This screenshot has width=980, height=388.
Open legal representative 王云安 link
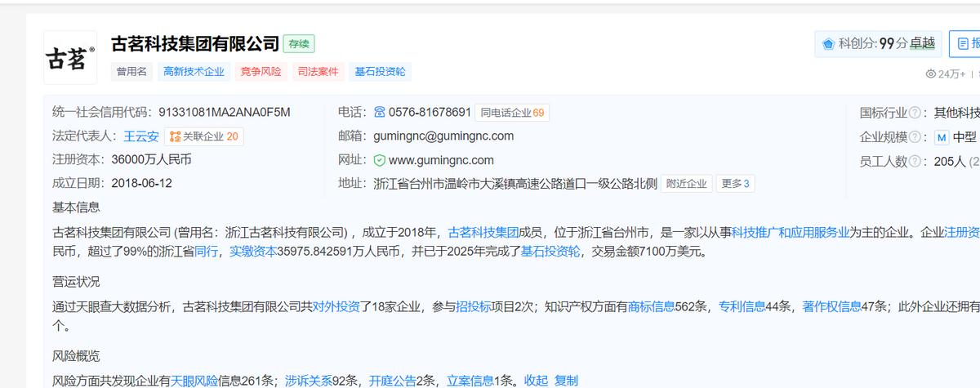click(x=141, y=136)
